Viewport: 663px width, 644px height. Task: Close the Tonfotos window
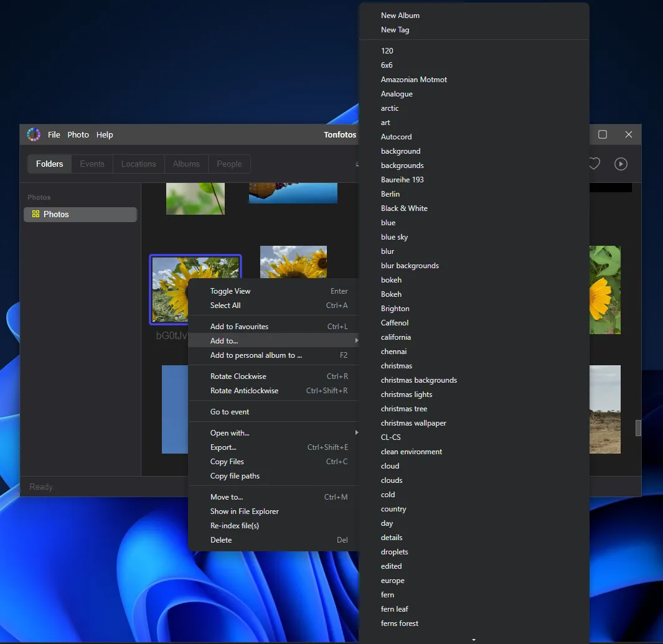tap(629, 134)
